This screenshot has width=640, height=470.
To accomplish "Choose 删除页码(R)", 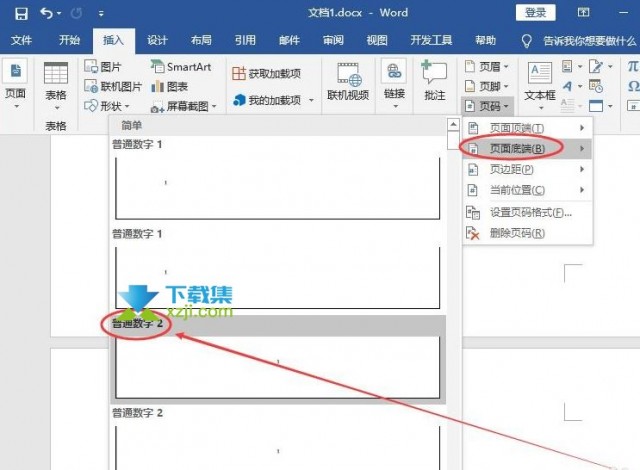I will [x=527, y=233].
